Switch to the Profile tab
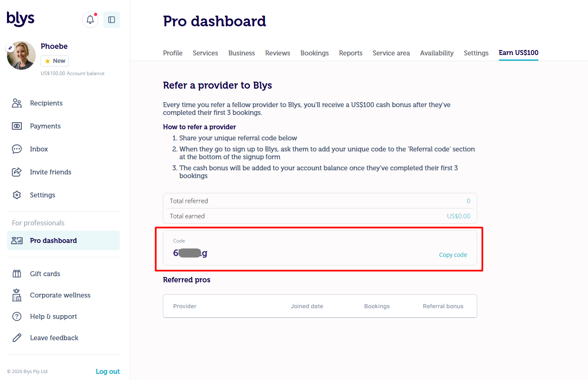Image resolution: width=588 pixels, height=380 pixels. 173,53
